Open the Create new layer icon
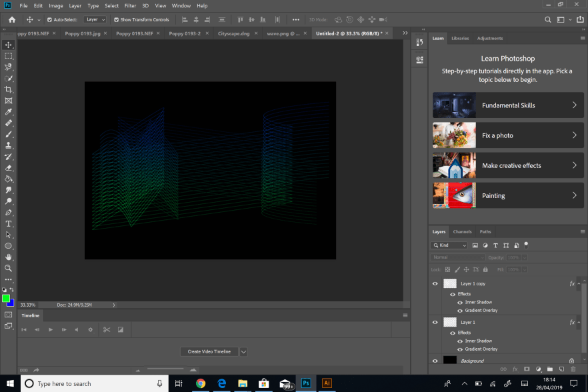 561,369
